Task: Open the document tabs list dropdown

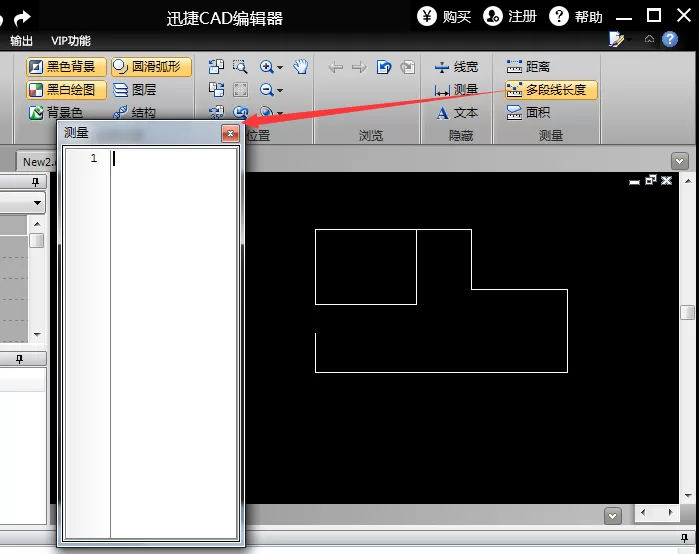Action: pos(679,161)
